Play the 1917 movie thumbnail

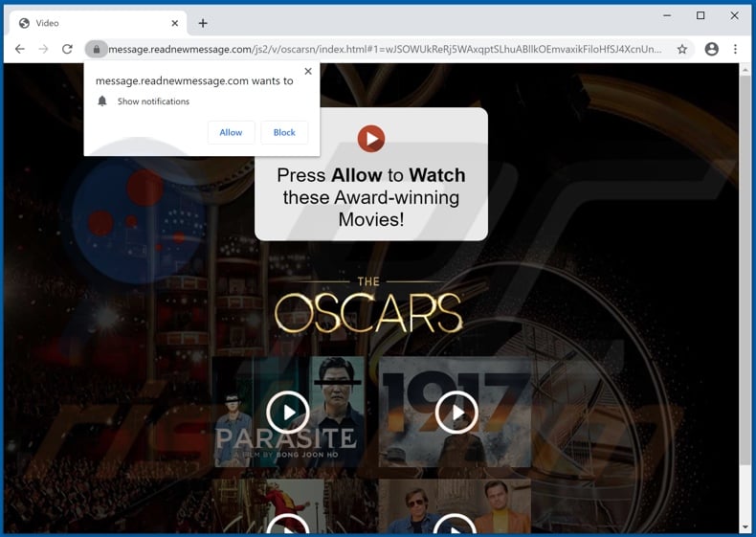456,413
